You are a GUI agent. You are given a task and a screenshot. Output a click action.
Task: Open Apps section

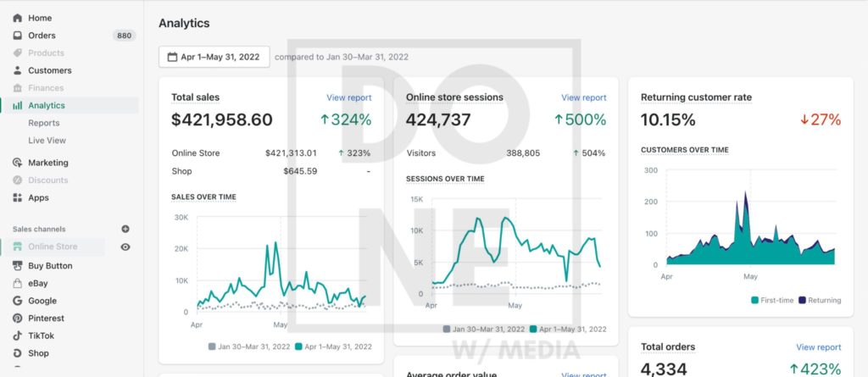(38, 197)
